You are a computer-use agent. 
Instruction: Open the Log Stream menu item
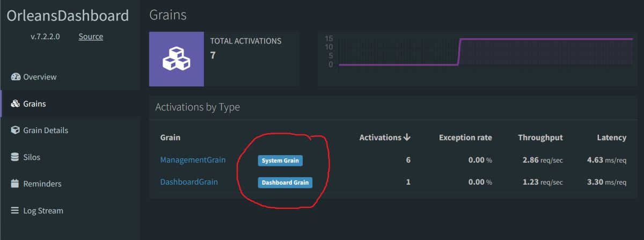[70, 210]
